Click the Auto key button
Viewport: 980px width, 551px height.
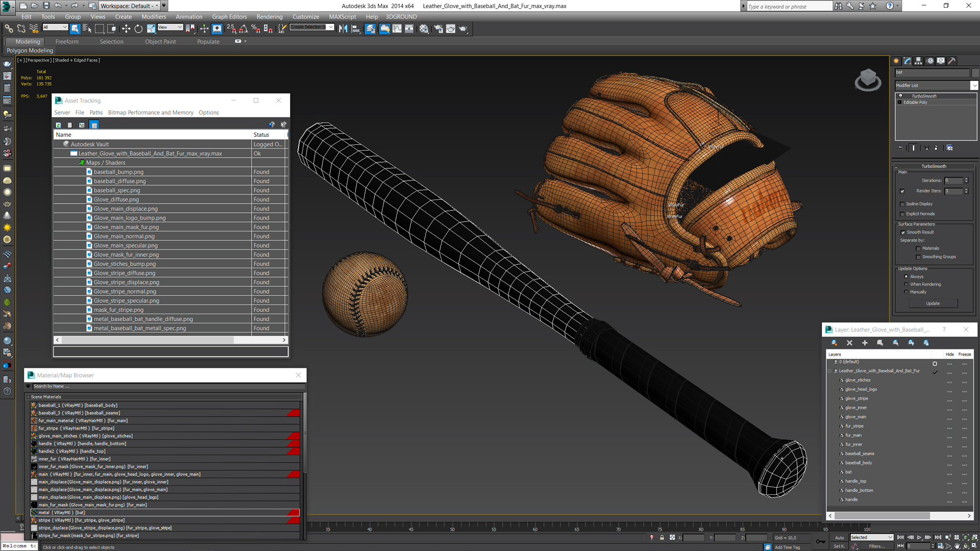[839, 538]
